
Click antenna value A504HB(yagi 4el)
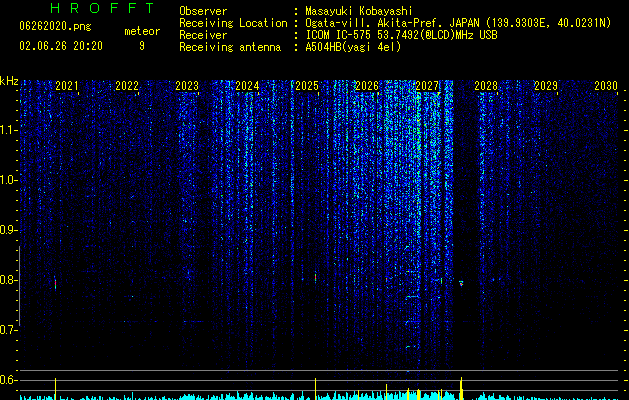click(353, 47)
